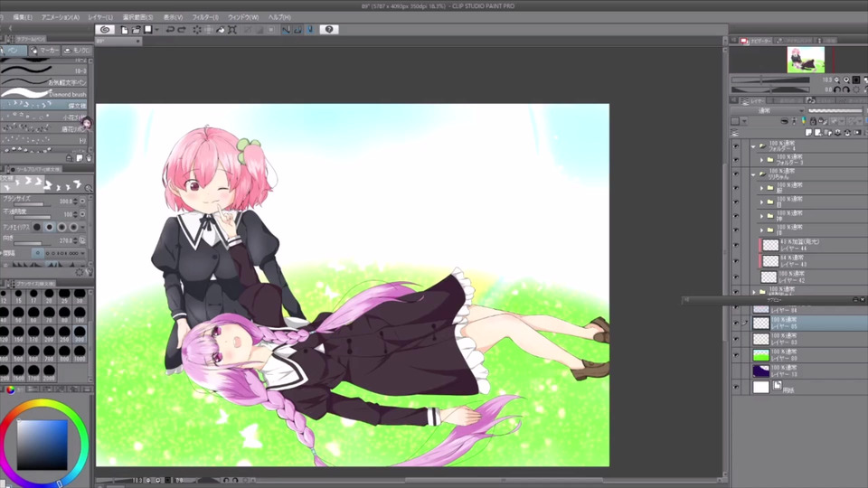The width and height of the screenshot is (868, 488).
Task: Close the canvas document tab
Action: 137,41
